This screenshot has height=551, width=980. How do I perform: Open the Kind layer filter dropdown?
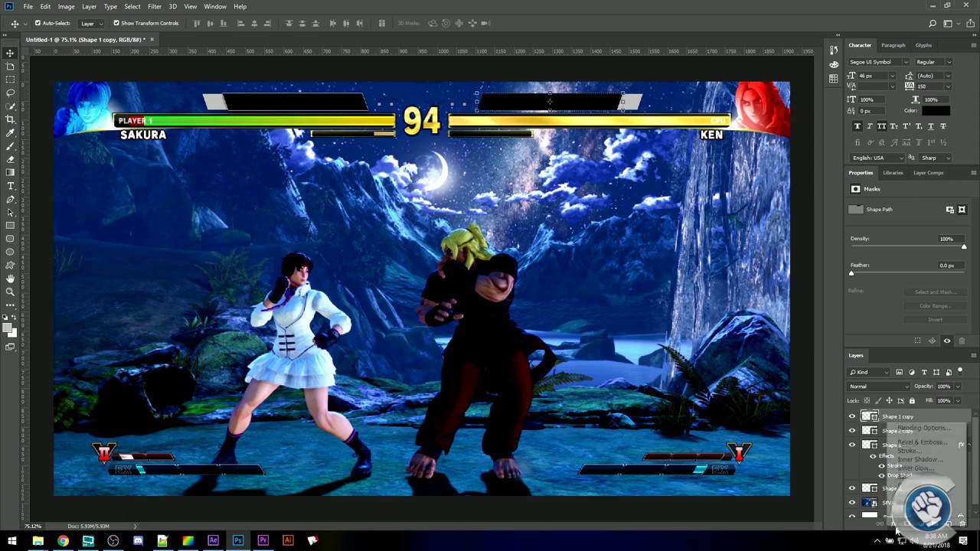point(869,372)
